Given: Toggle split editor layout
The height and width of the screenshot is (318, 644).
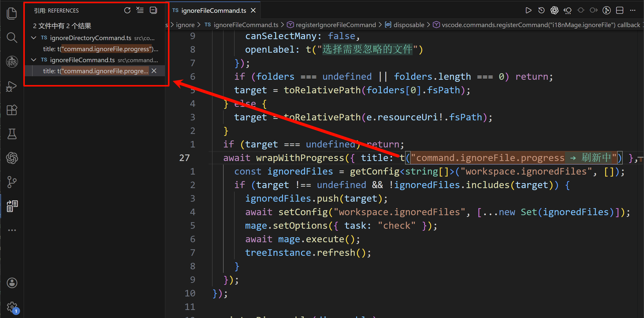Looking at the screenshot, I should 619,10.
